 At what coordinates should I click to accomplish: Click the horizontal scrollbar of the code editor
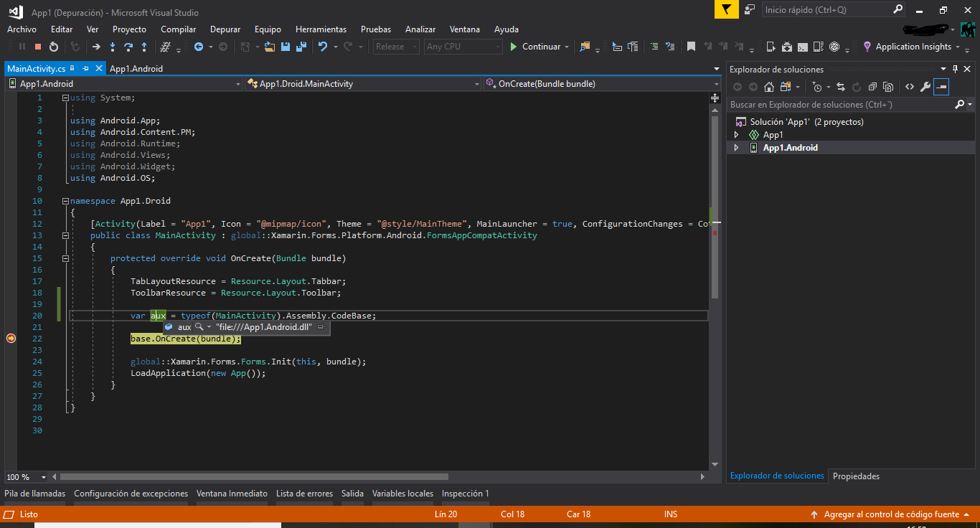pyautogui.click(x=254, y=476)
